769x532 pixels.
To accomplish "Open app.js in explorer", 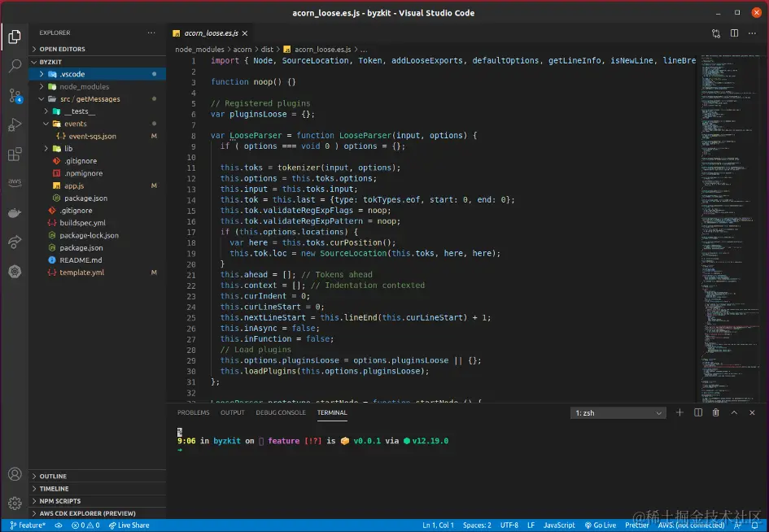I will tap(97, 185).
